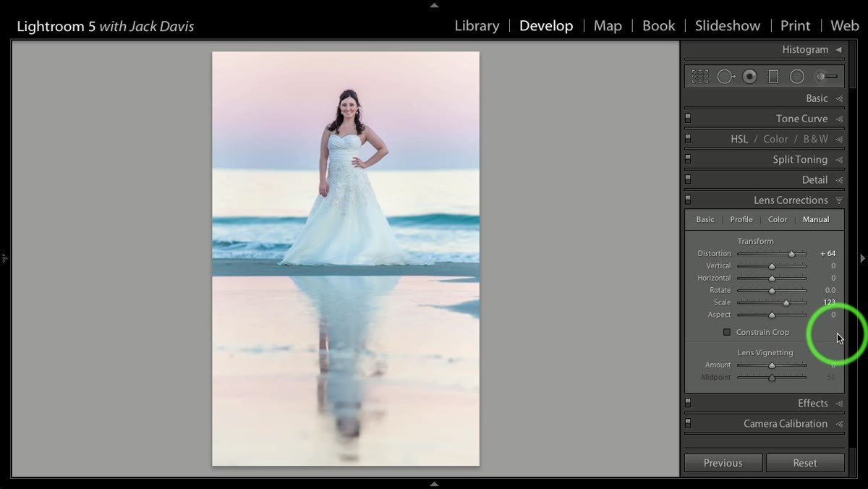
Task: Hide the top module panel arrow
Action: point(434,5)
